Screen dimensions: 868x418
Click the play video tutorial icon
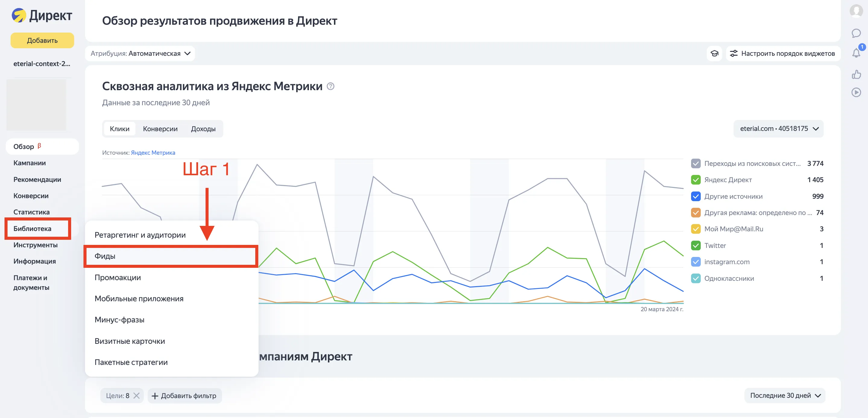tap(856, 92)
